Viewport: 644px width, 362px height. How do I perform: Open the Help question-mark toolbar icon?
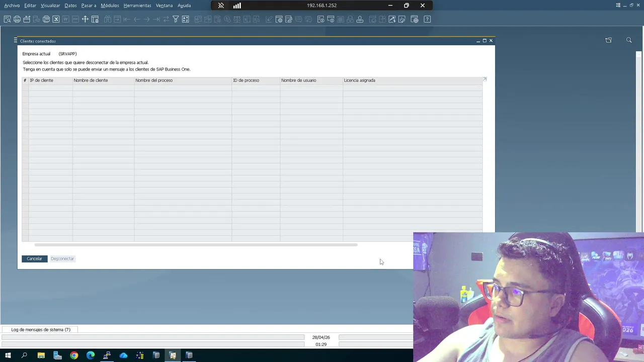pos(427,19)
